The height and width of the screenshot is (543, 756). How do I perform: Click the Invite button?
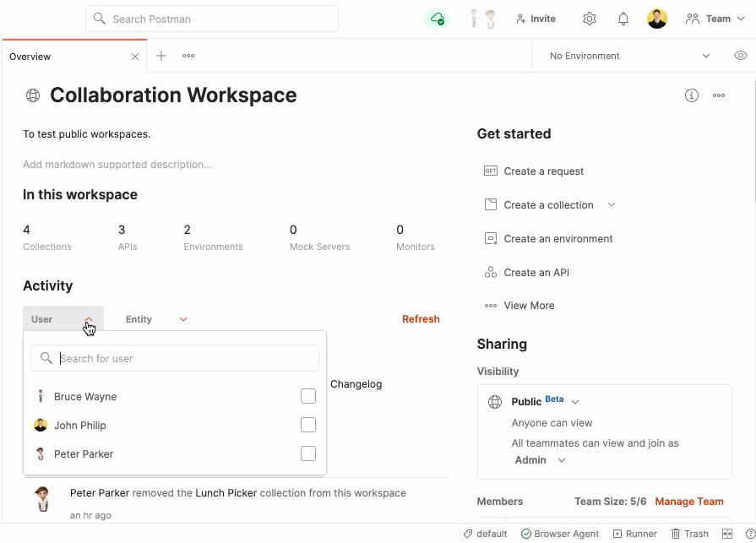536,19
